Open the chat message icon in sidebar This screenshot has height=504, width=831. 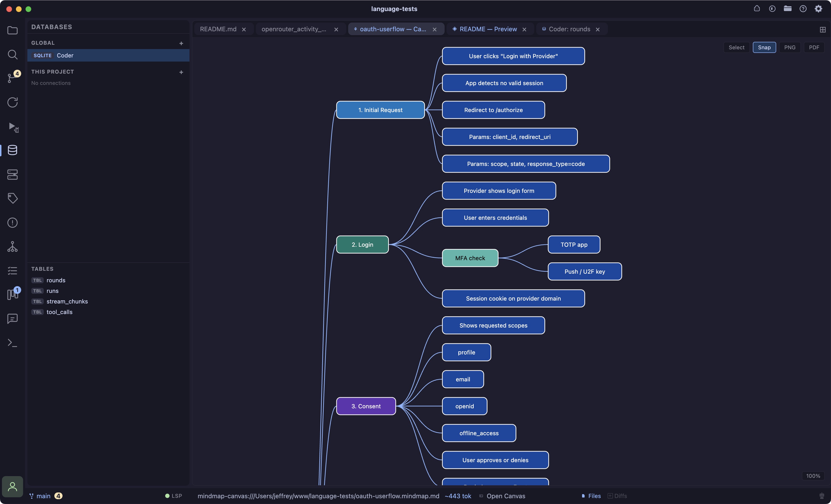(x=13, y=318)
